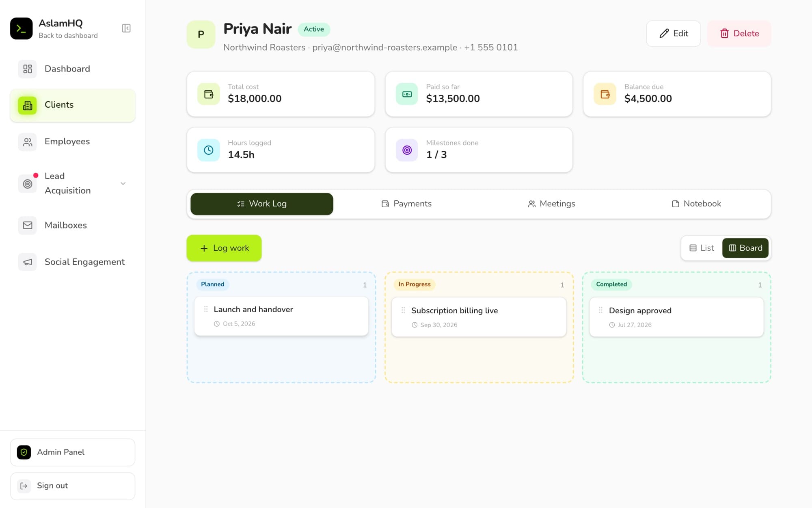Click the AslamHQ terminal logo icon

coord(21,28)
